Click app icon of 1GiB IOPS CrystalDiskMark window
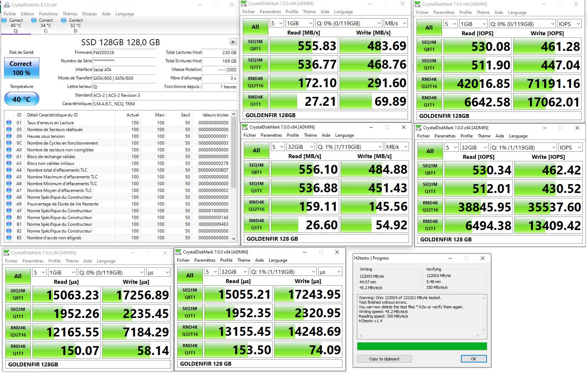 pyautogui.click(x=418, y=4)
